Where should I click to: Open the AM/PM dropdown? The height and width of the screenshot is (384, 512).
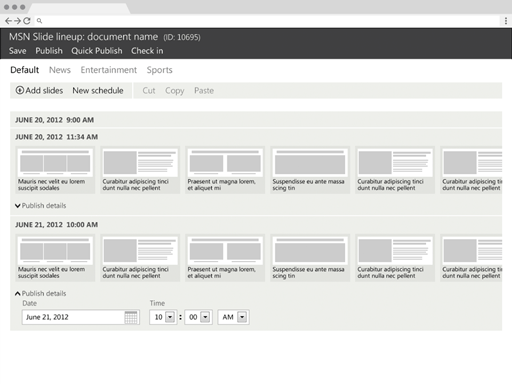[x=233, y=317]
